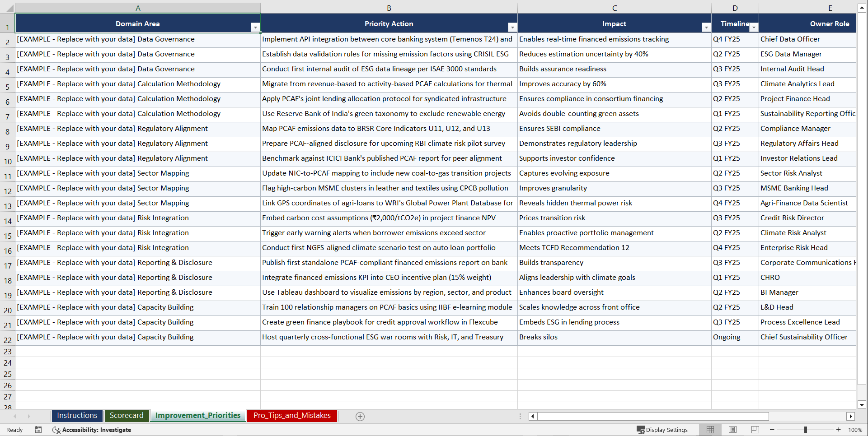
Task: Add a new worksheet with the plus icon
Action: coord(360,416)
